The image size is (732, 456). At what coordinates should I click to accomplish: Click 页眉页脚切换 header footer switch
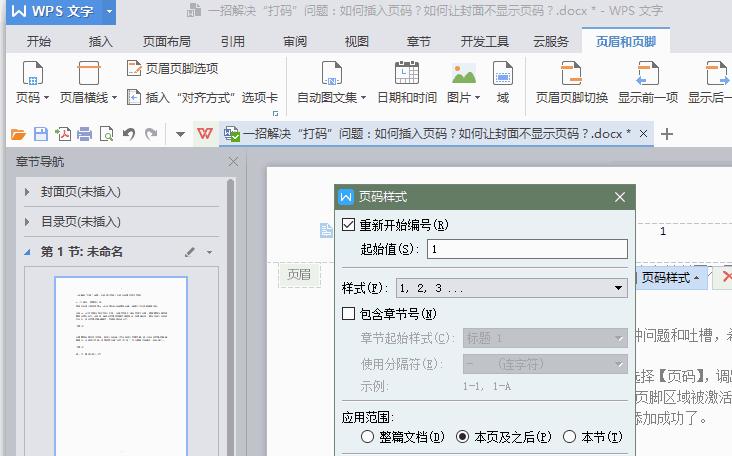pos(571,82)
